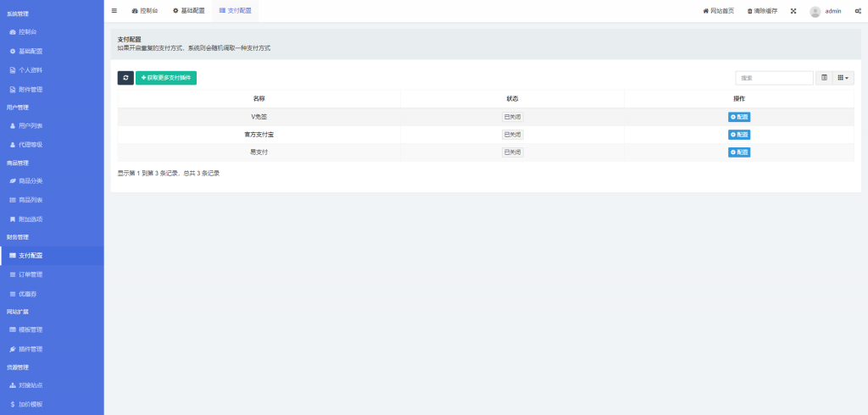Screen dimensions: 868x415
Task: Click 配置 button for V免签
Action: 739,117
